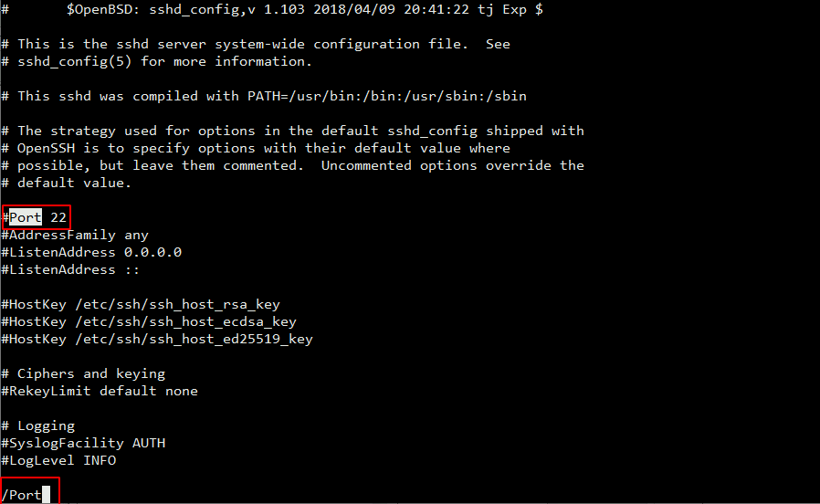820x504 pixels.
Task: Click the #RekeyLimit default none line
Action: [x=100, y=391]
